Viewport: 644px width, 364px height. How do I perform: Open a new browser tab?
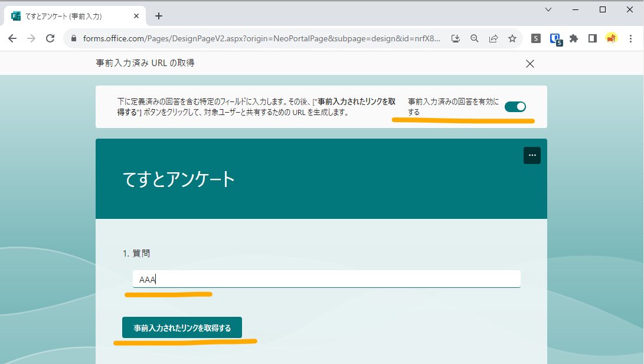[x=159, y=16]
